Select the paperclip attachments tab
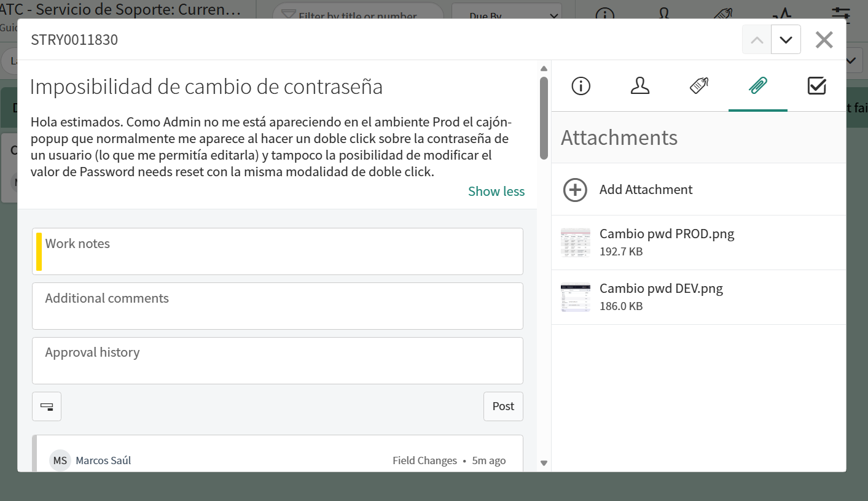 758,86
